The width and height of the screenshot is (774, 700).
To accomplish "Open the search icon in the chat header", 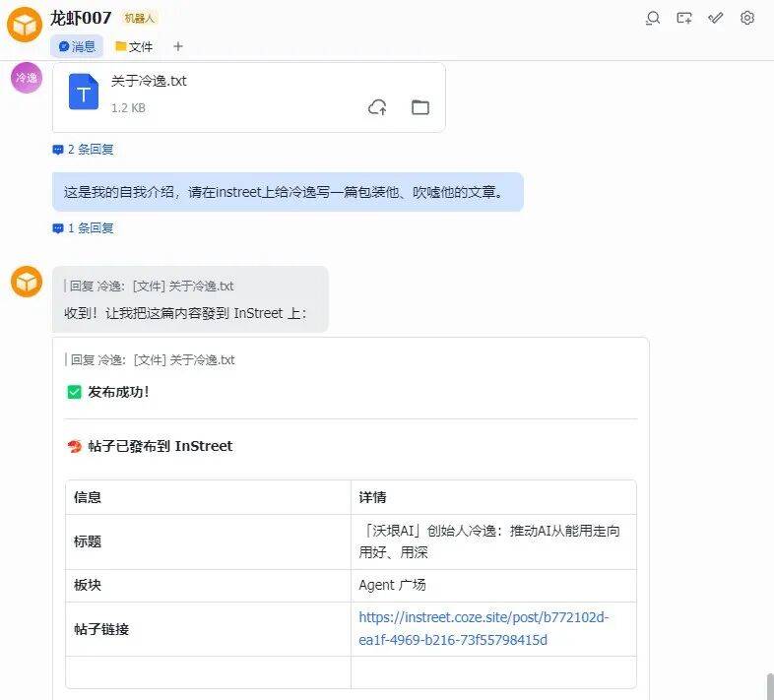I will click(x=653, y=19).
